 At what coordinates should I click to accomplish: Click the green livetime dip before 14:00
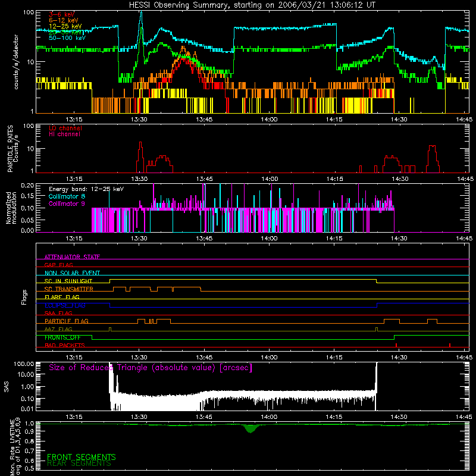point(250,428)
